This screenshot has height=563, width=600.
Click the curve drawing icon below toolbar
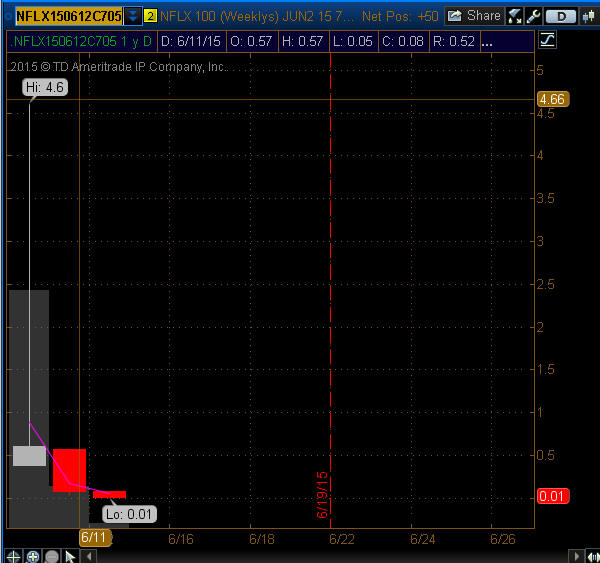pos(547,40)
